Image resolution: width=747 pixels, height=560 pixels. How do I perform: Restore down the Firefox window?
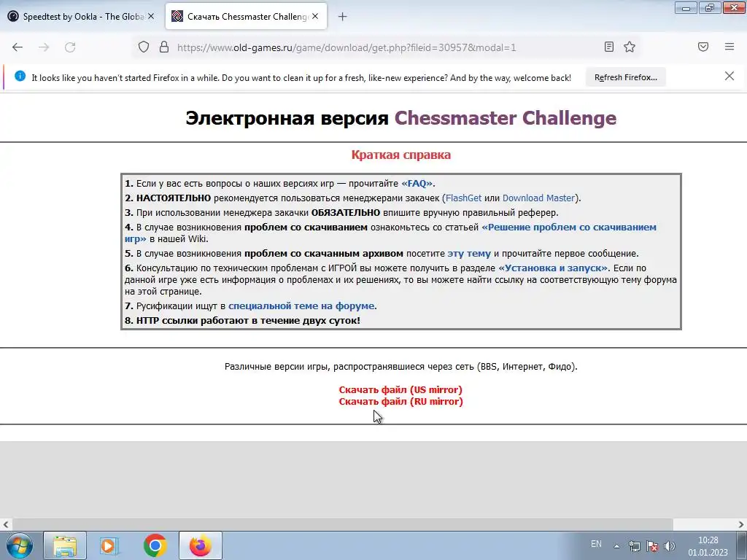[710, 7]
